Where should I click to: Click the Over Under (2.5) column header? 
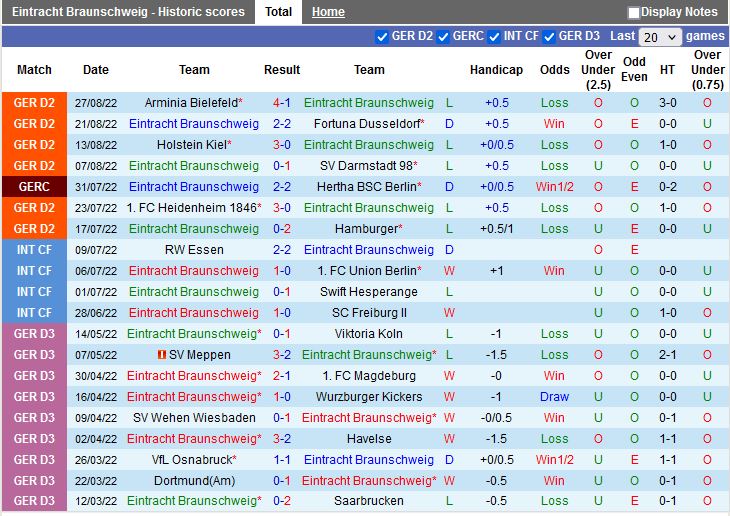598,70
